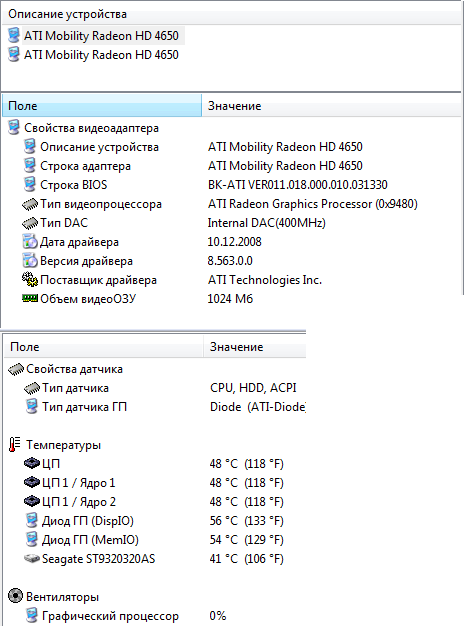The image size is (464, 626).
Task: Click the icon beside Описание устройства field
Action: 30,146
